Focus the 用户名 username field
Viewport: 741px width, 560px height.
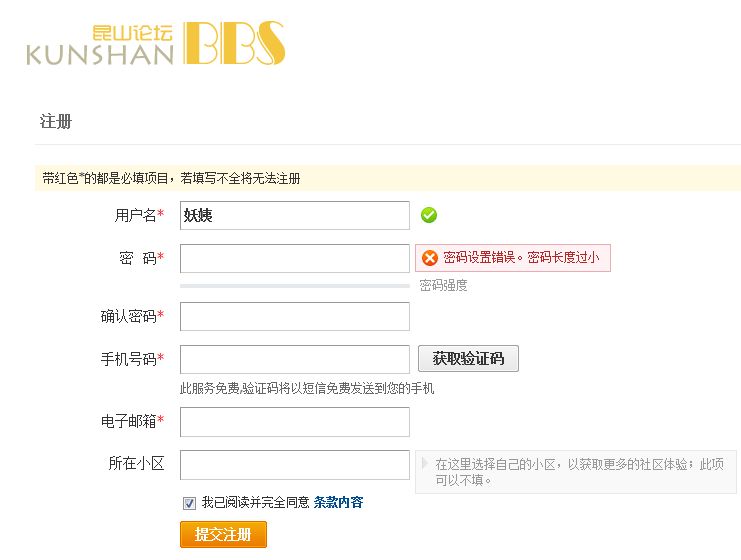click(295, 215)
